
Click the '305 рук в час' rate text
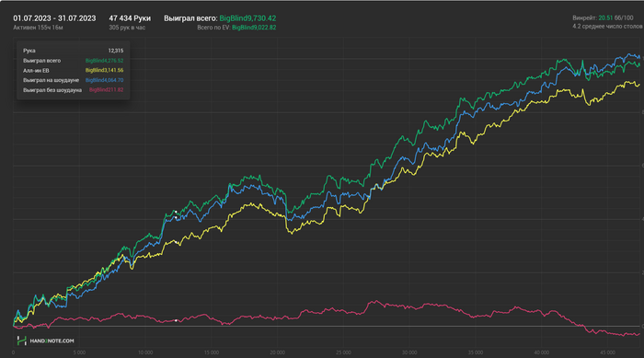127,28
